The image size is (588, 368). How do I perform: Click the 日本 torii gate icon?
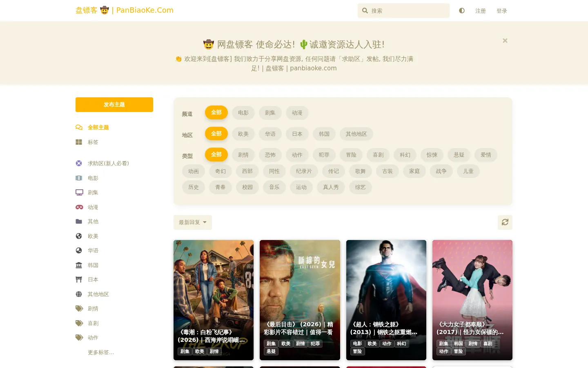tap(79, 280)
